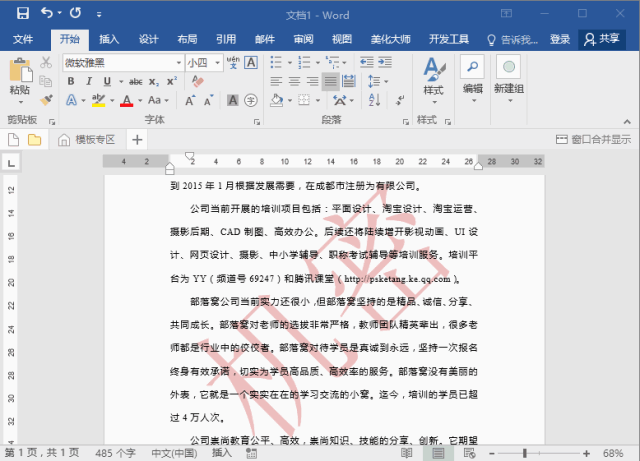The width and height of the screenshot is (640, 461).
Task: Apply strikethrough to text
Action: click(x=136, y=82)
